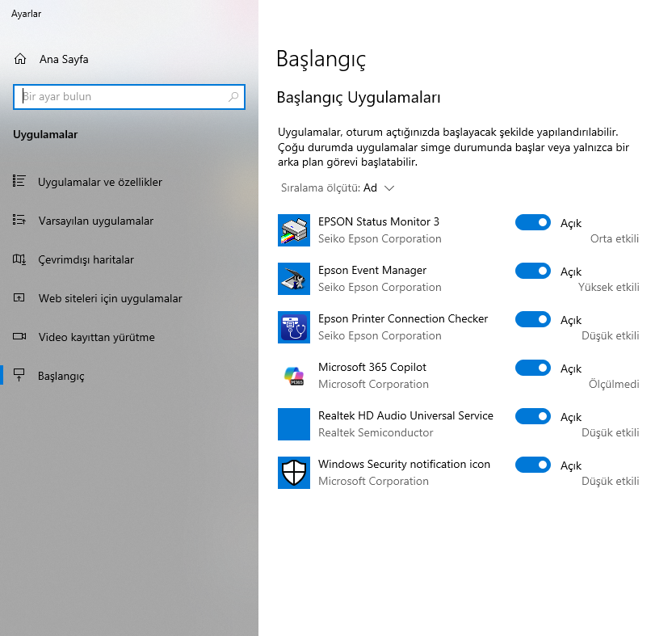Click Realtek HD Audio Universal Service label
This screenshot has height=636, width=672.
tap(405, 415)
